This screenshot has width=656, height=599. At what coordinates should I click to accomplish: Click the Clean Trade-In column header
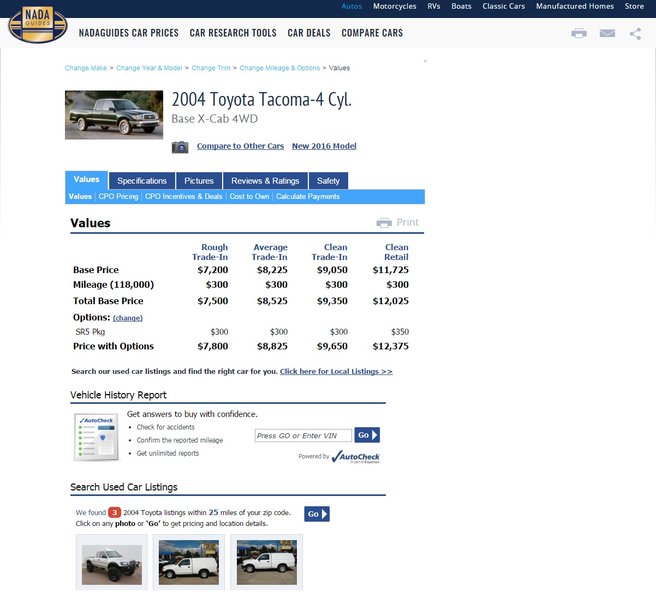coord(329,252)
